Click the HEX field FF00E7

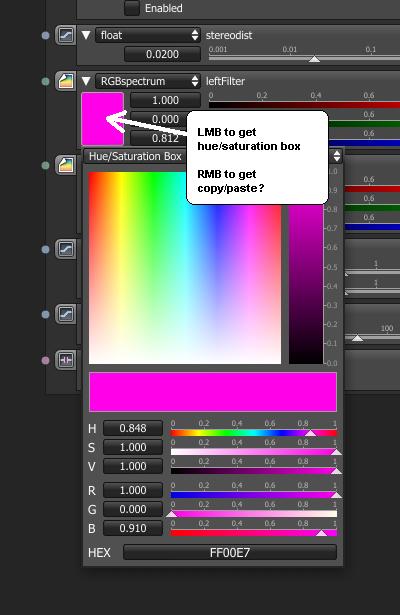point(230,552)
